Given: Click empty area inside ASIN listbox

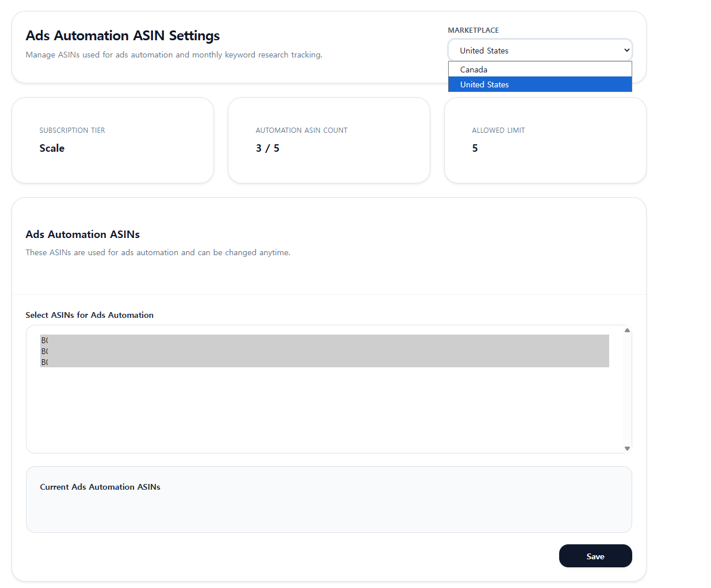Looking at the screenshot, I should coord(324,409).
